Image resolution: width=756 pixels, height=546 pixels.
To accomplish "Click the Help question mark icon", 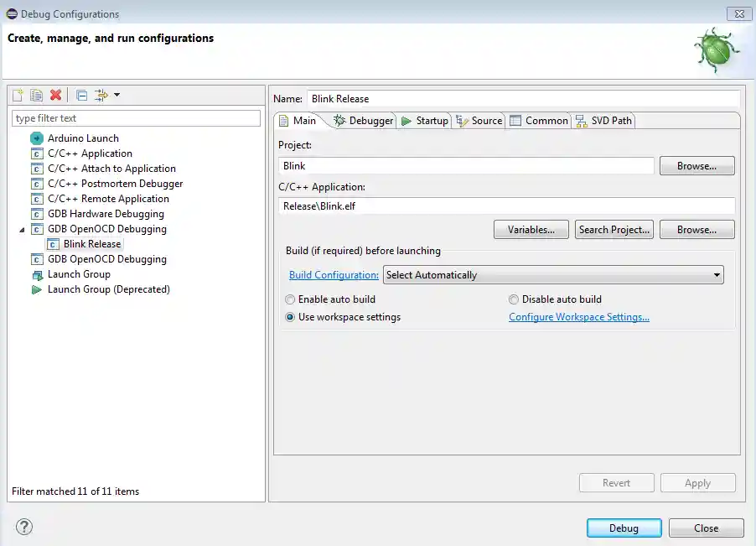I will pyautogui.click(x=24, y=527).
